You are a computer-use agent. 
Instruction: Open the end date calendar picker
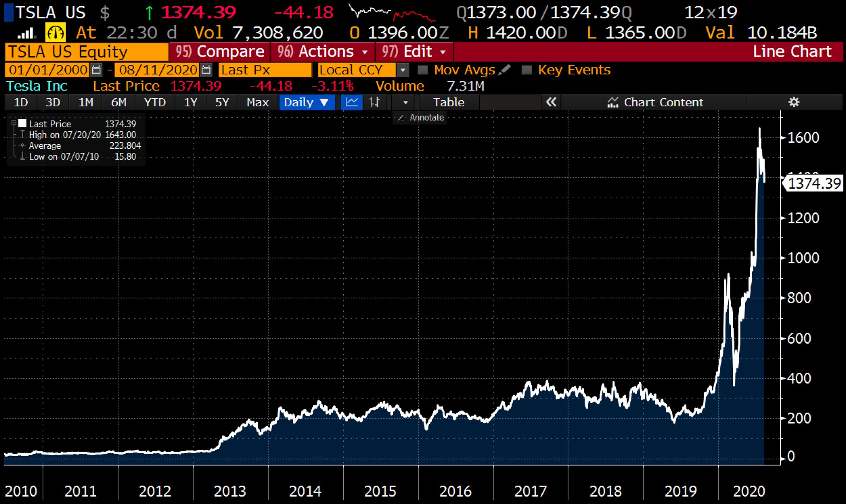pos(206,70)
